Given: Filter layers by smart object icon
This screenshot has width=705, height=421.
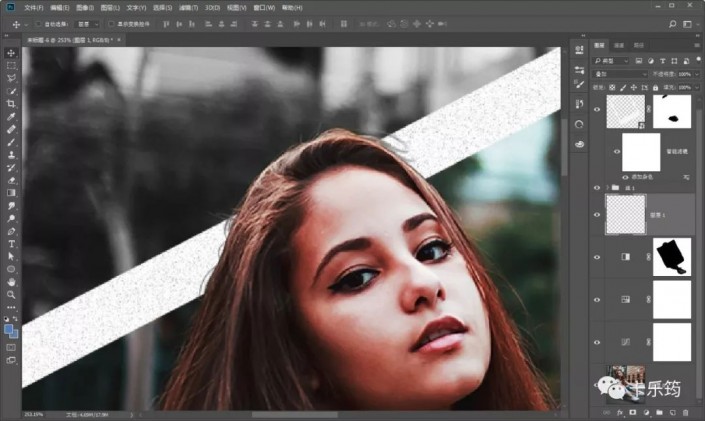Looking at the screenshot, I should tap(686, 61).
